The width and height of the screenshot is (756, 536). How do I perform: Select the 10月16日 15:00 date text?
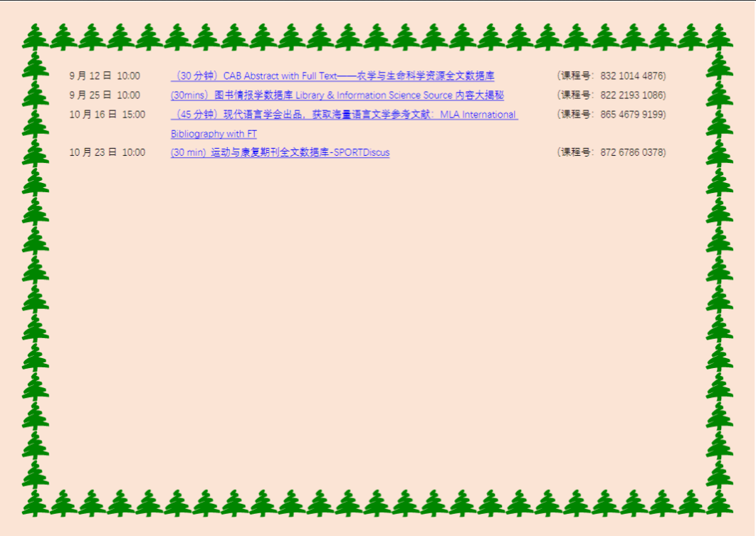pyautogui.click(x=107, y=115)
